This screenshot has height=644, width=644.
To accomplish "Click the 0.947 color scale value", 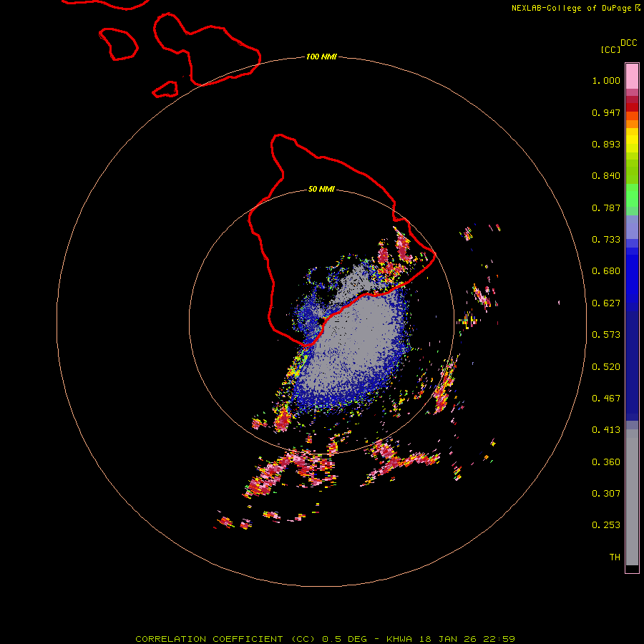I will point(606,112).
